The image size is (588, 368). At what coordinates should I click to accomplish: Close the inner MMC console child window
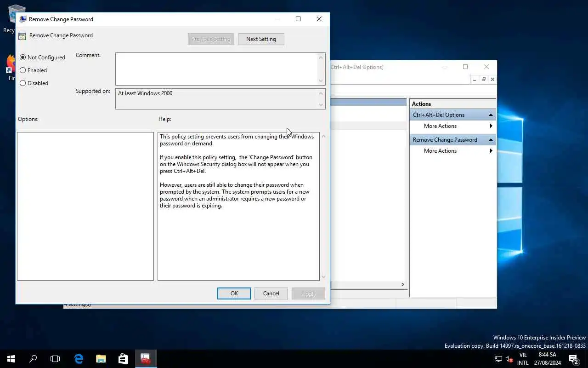coord(492,80)
